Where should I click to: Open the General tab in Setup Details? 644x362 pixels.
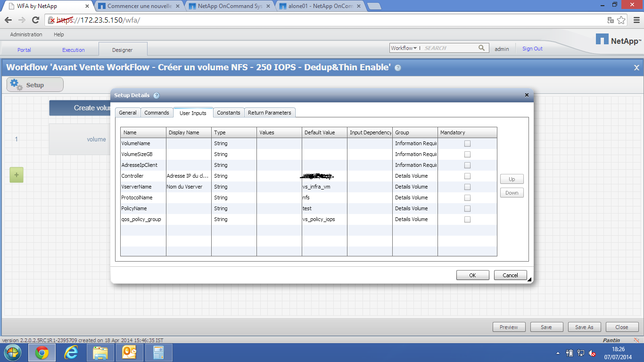pos(128,113)
